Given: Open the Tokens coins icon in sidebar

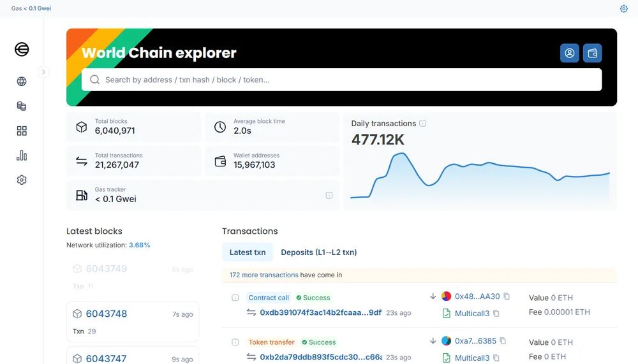Looking at the screenshot, I should pos(22,106).
